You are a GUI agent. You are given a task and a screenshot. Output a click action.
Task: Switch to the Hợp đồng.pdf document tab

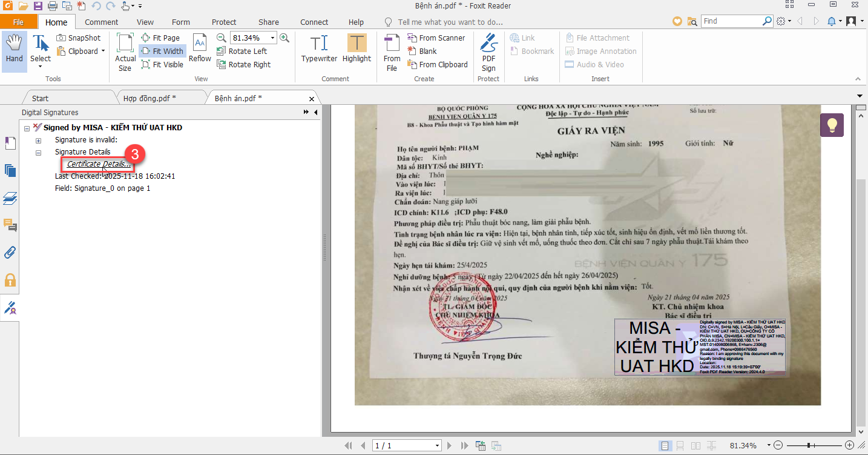coord(150,98)
